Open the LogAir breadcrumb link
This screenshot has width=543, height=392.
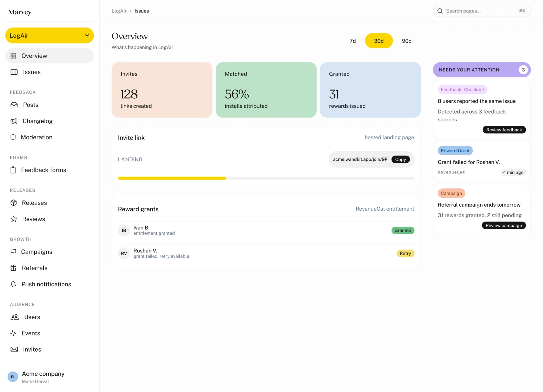(x=119, y=11)
